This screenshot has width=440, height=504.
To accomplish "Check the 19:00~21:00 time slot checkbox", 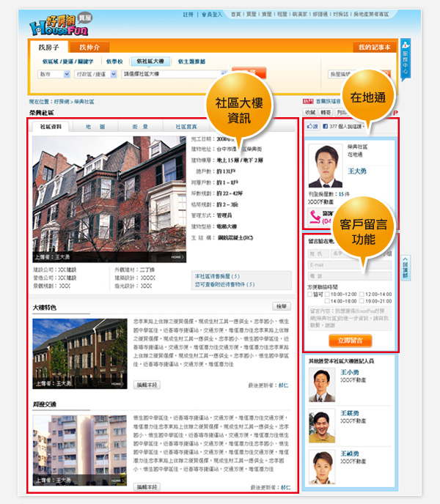I will pos(362,301).
